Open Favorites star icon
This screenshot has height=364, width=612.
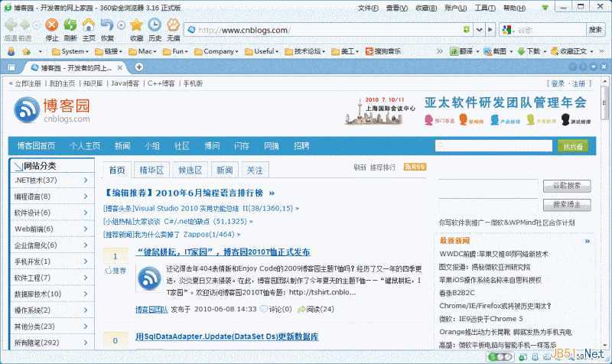point(136,25)
